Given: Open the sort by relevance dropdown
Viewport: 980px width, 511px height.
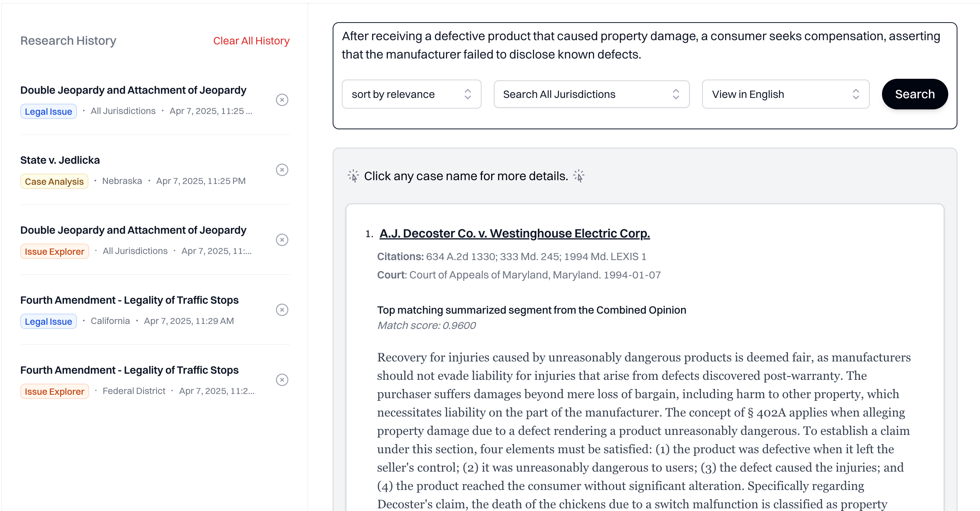Looking at the screenshot, I should click(x=411, y=94).
